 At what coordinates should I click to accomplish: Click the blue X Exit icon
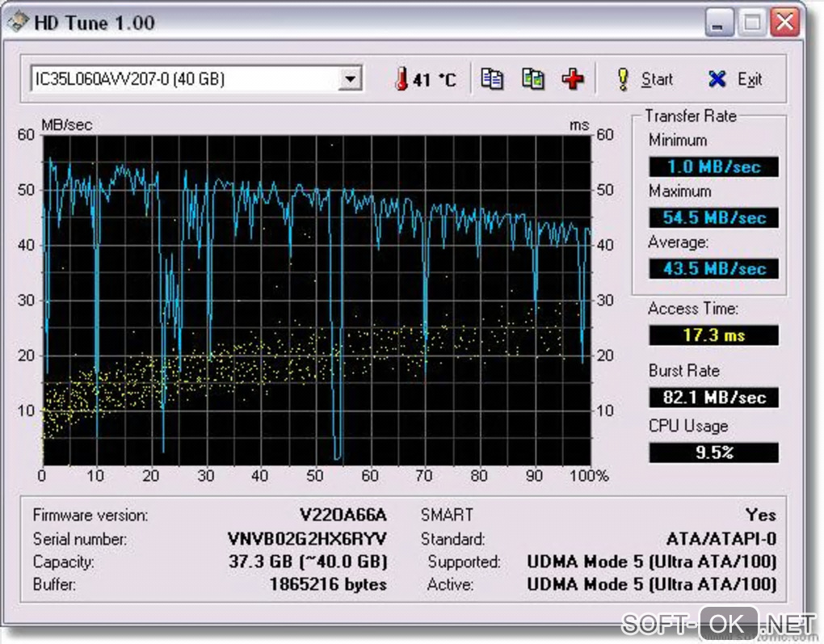coord(717,79)
